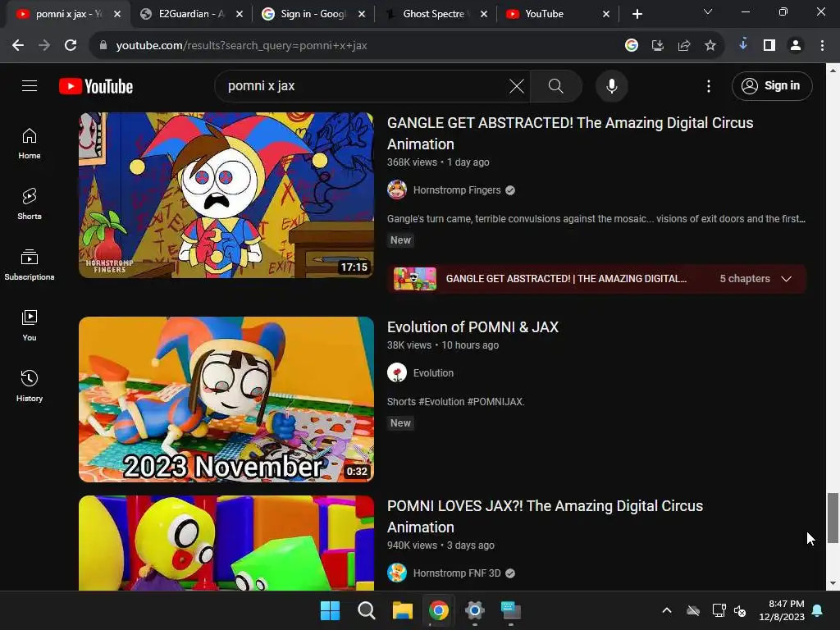
Task: Click scrollbar up arrow
Action: pyautogui.click(x=833, y=71)
